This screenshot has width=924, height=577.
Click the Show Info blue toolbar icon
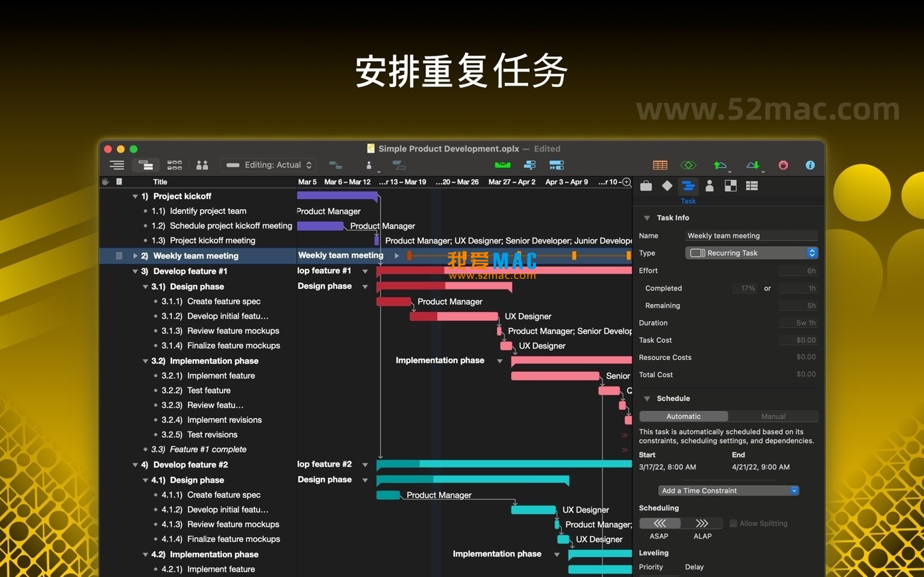tap(810, 165)
